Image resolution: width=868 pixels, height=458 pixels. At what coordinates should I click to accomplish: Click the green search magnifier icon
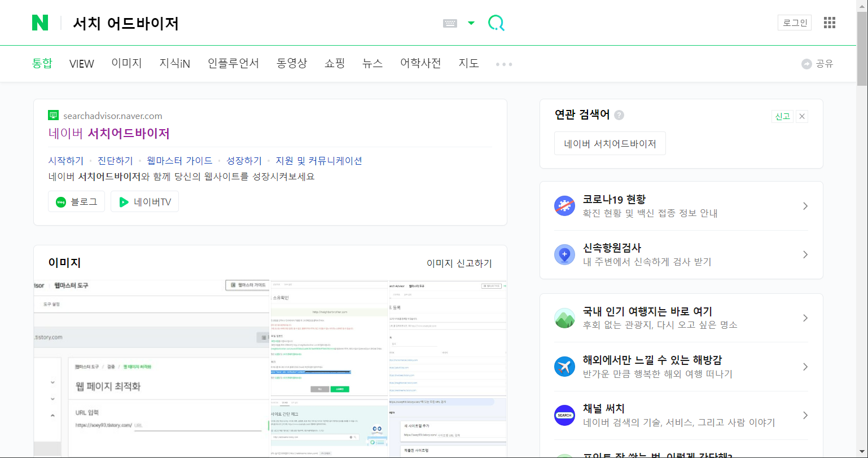pyautogui.click(x=496, y=23)
